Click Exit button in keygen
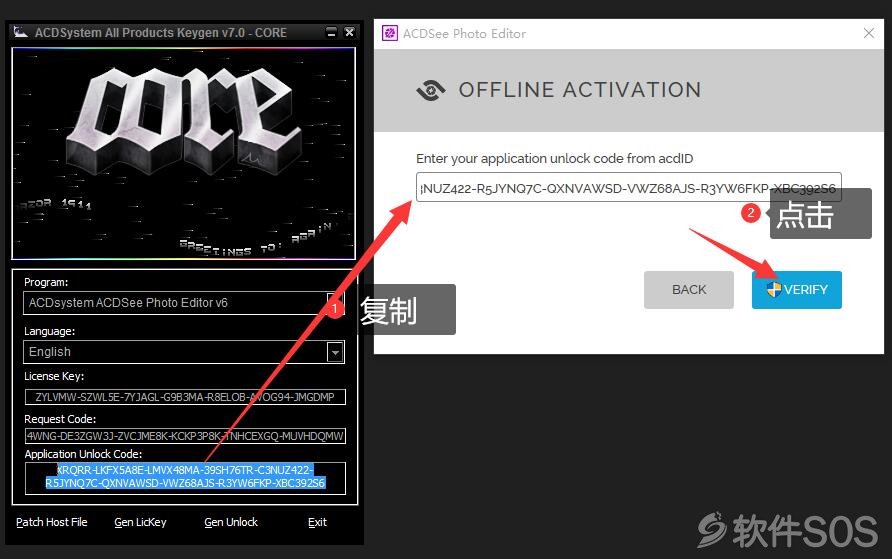The height and width of the screenshot is (559, 892). (x=317, y=522)
